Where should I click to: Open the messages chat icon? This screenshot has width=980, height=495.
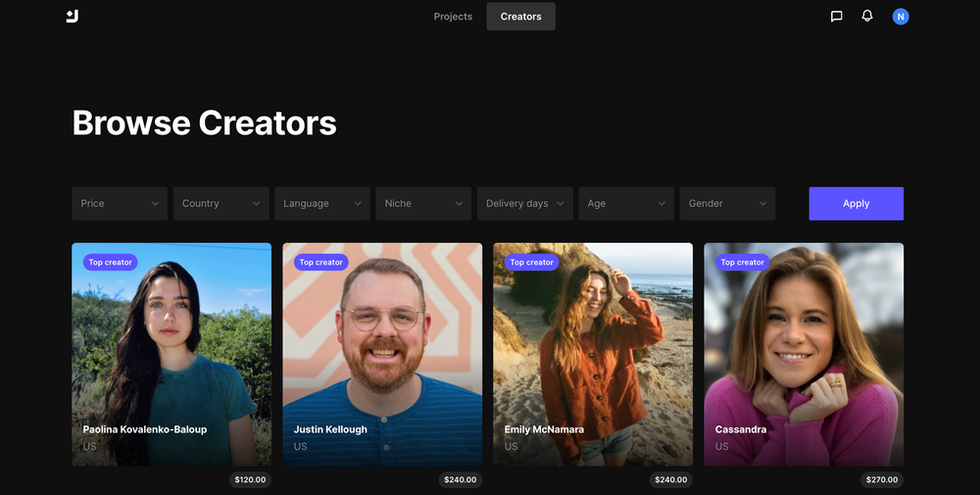point(836,17)
